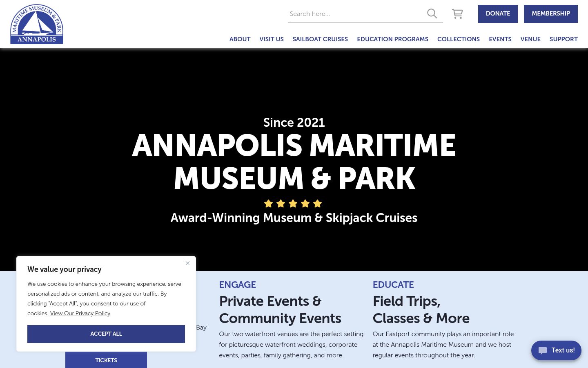Open the COLLECTIONS menu
The image size is (588, 368).
(x=459, y=39)
